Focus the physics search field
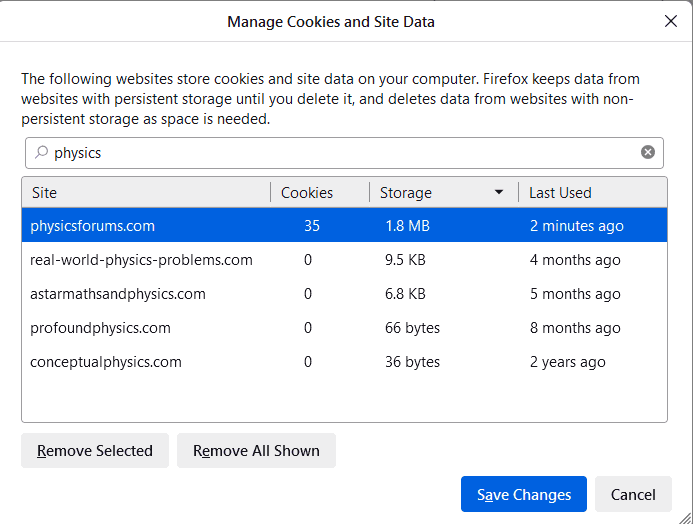693x524 pixels. [x=344, y=153]
